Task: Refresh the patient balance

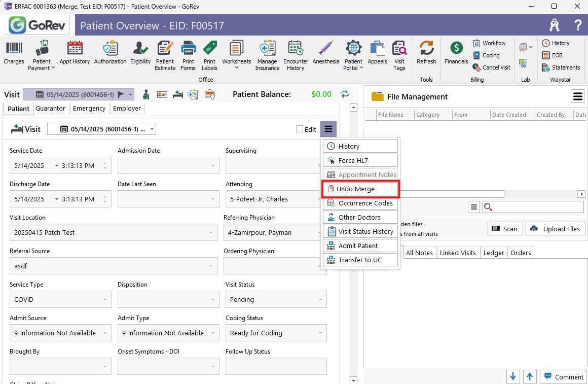Action: click(345, 94)
